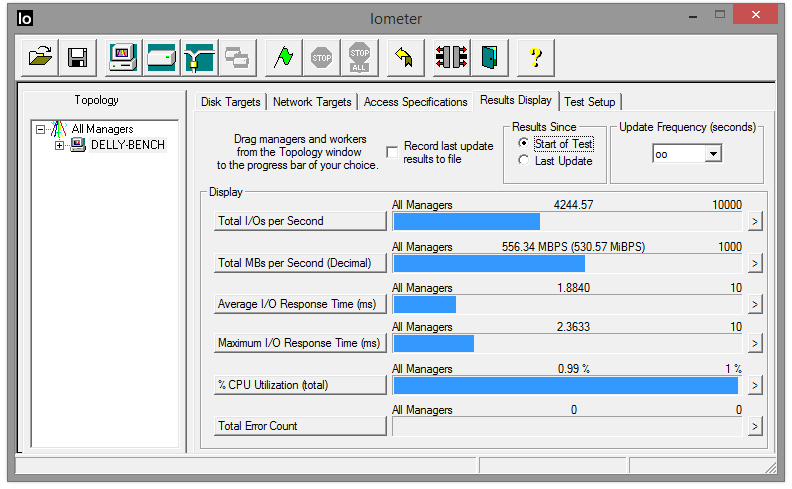
Task: Click Total Error Count empty bar
Action: pyautogui.click(x=567, y=426)
